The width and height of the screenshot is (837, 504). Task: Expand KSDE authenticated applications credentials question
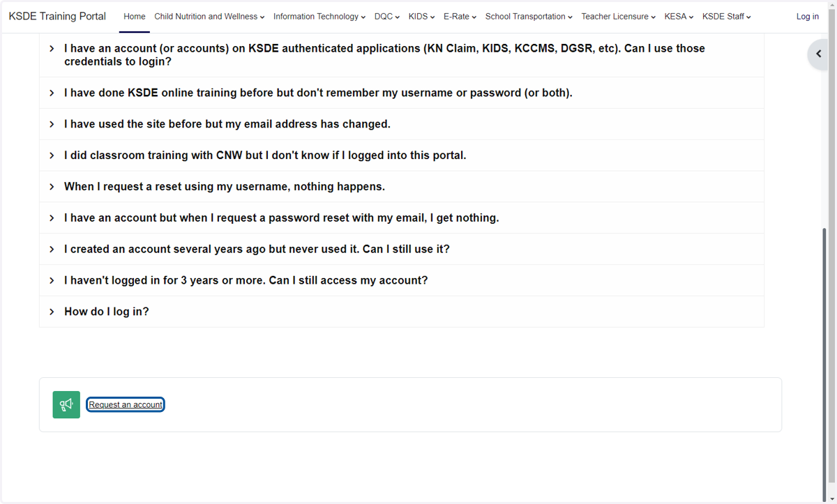point(401,55)
